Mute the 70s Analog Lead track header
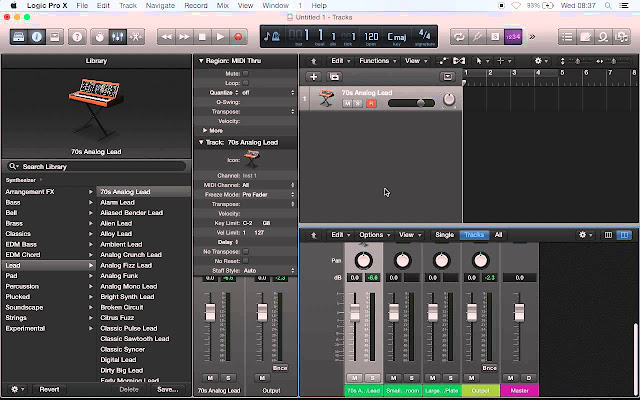 pos(347,104)
